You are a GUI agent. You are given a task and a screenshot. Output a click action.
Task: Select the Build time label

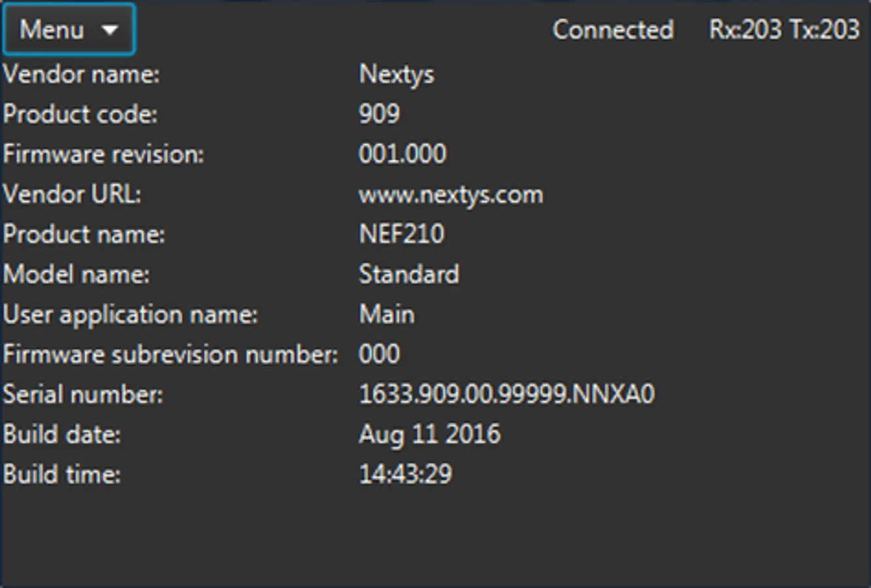coord(62,474)
